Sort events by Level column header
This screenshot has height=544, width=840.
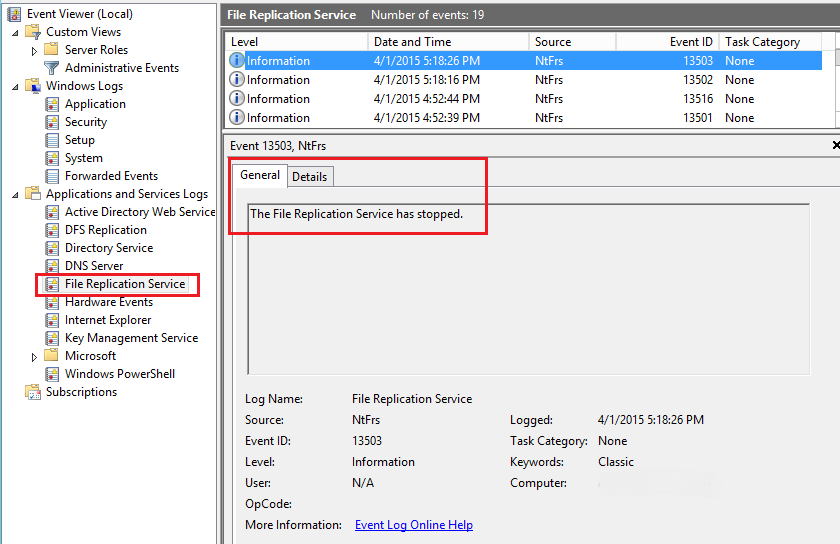pyautogui.click(x=298, y=42)
